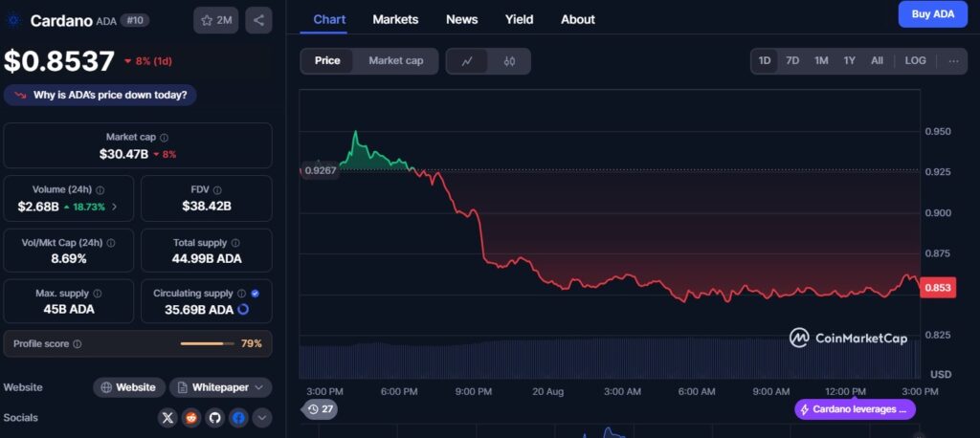Select the Price chart toggle
980x438 pixels.
327,61
